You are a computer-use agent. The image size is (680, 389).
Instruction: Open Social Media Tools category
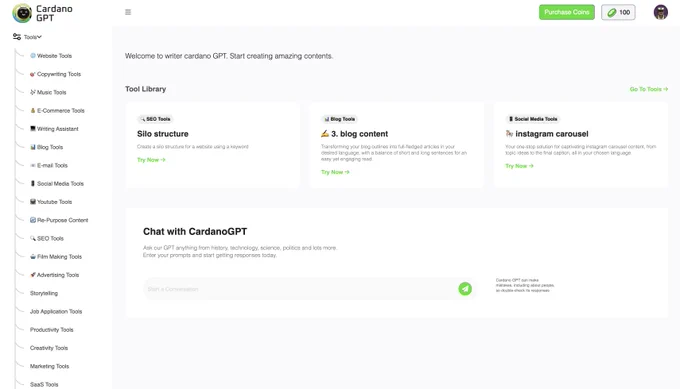pos(57,183)
